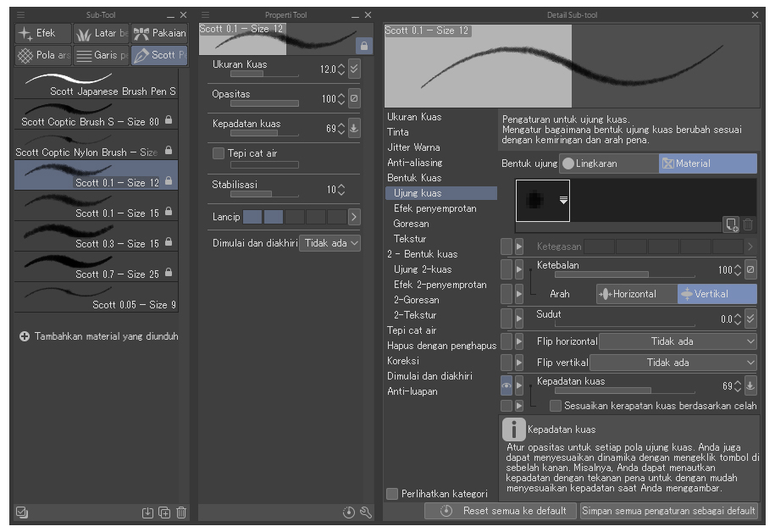Click the Opasitas dynamics icon button
This screenshot has width=775, height=532.
tap(354, 98)
